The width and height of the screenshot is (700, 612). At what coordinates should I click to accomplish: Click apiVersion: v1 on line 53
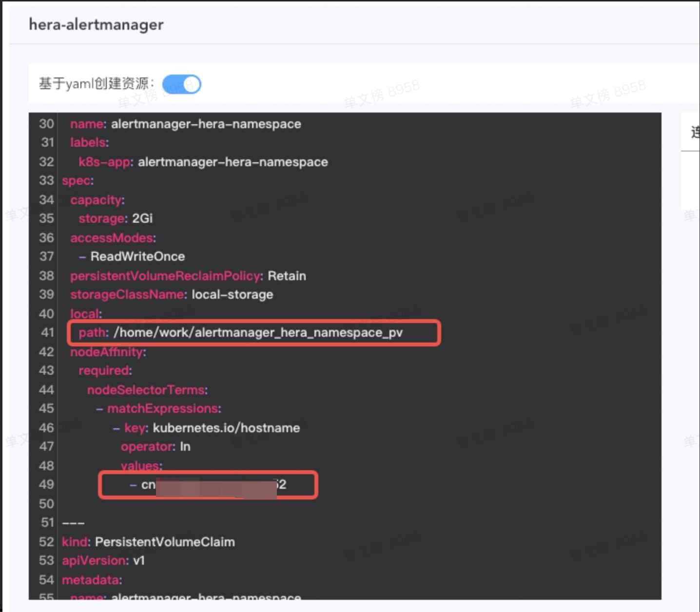tap(103, 560)
